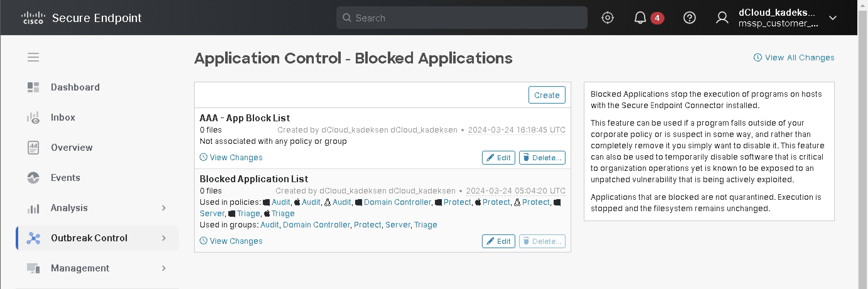Click the Events activity icon in sidebar
Viewport: 868px width, 289px height.
click(33, 178)
